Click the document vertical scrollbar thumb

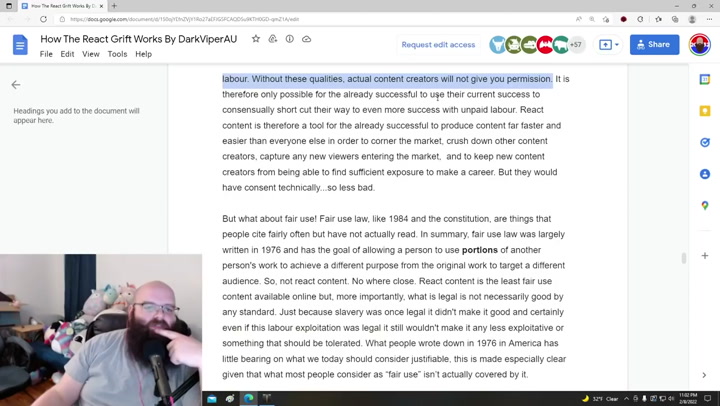click(x=683, y=258)
